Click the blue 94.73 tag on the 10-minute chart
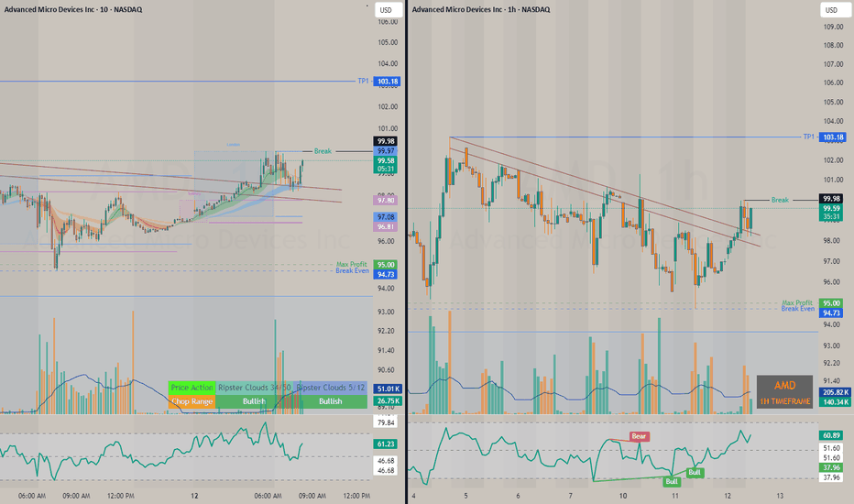This screenshot has width=854, height=504. coord(386,275)
